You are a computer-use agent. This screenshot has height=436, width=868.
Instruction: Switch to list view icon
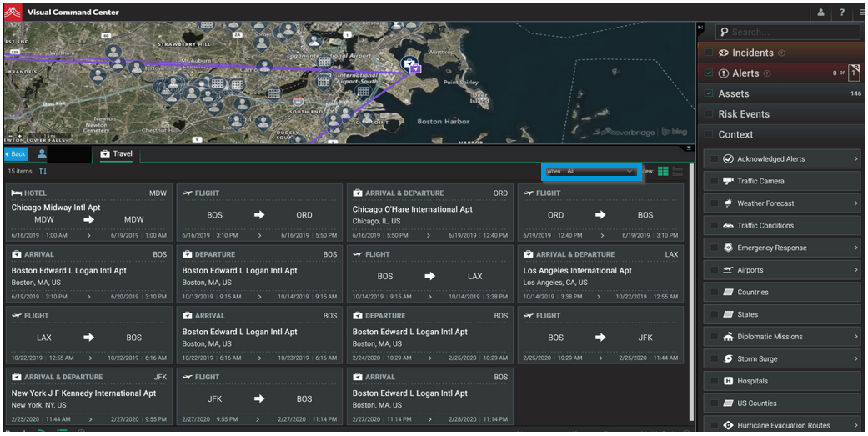[x=677, y=171]
